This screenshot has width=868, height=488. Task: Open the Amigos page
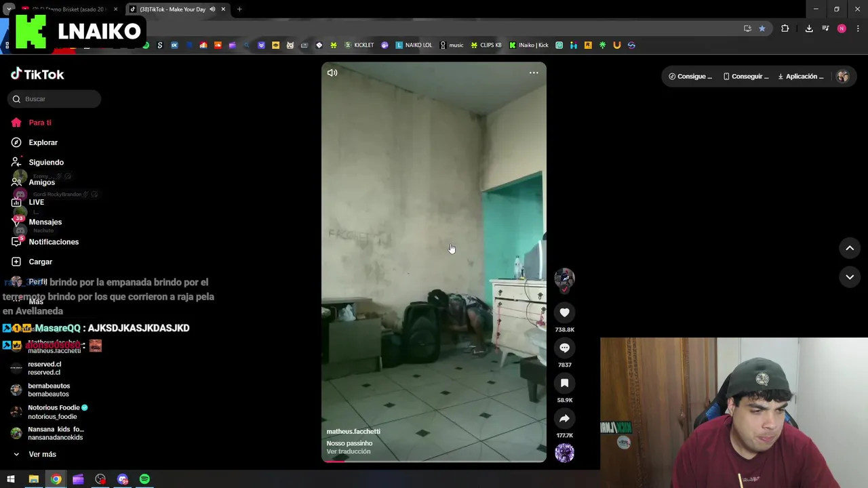(x=33, y=182)
